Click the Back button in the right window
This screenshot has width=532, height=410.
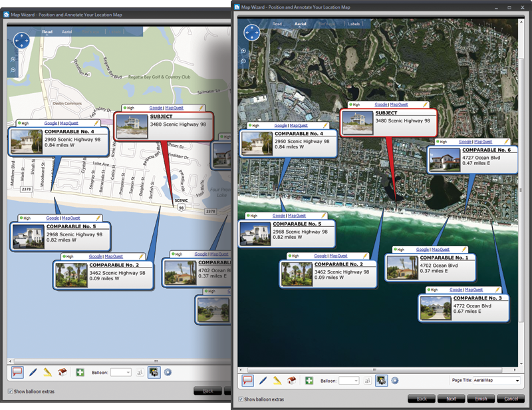422,399
